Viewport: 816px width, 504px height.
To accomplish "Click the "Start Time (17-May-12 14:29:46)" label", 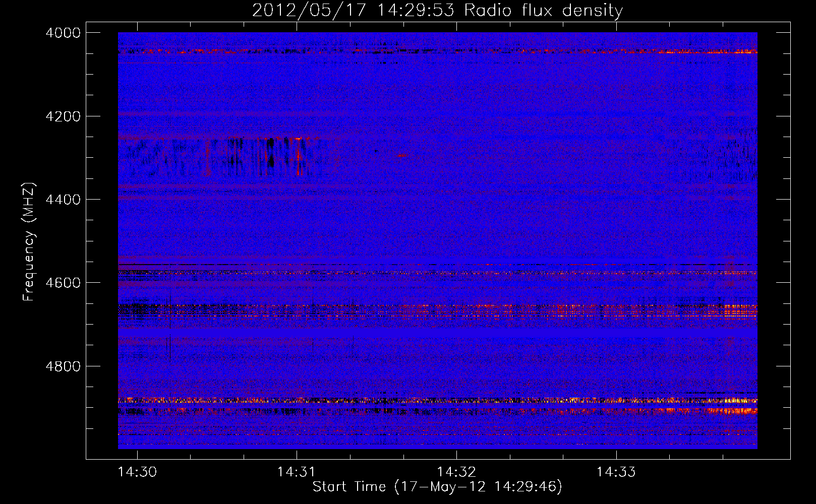I will 437,487.
